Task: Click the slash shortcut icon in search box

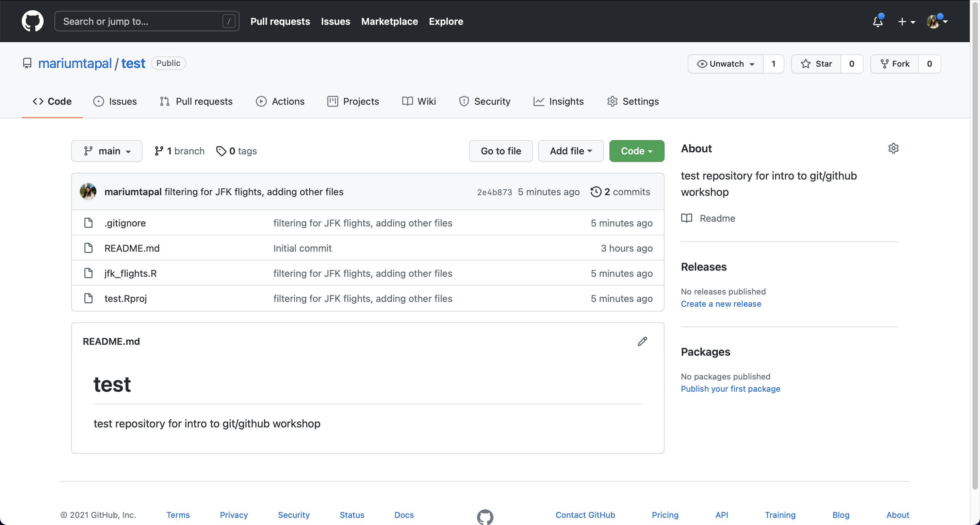Action: point(229,21)
